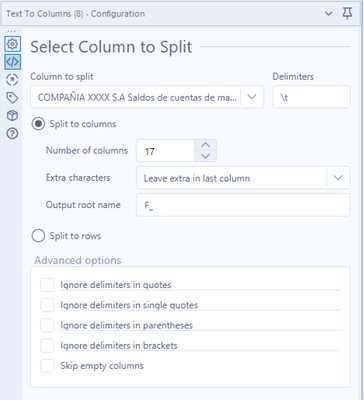Pin the Configuration panel
Screen dimensions: 364x400
click(x=347, y=14)
